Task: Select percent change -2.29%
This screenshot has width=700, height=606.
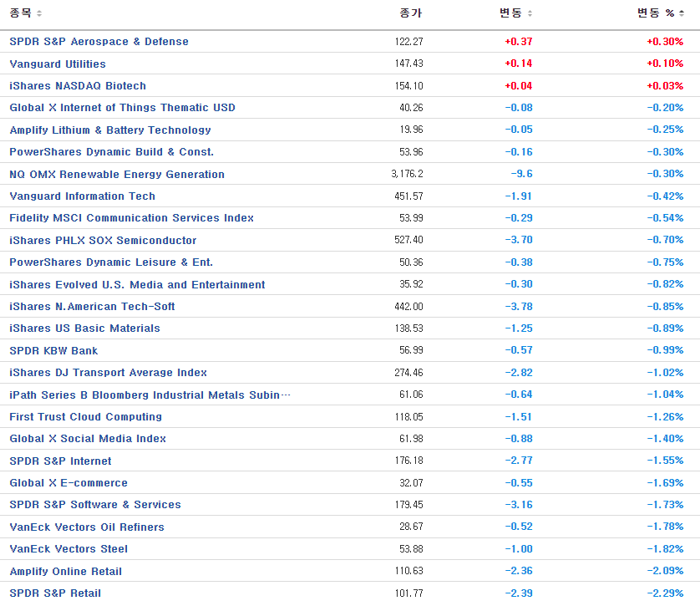Action: coord(665,593)
